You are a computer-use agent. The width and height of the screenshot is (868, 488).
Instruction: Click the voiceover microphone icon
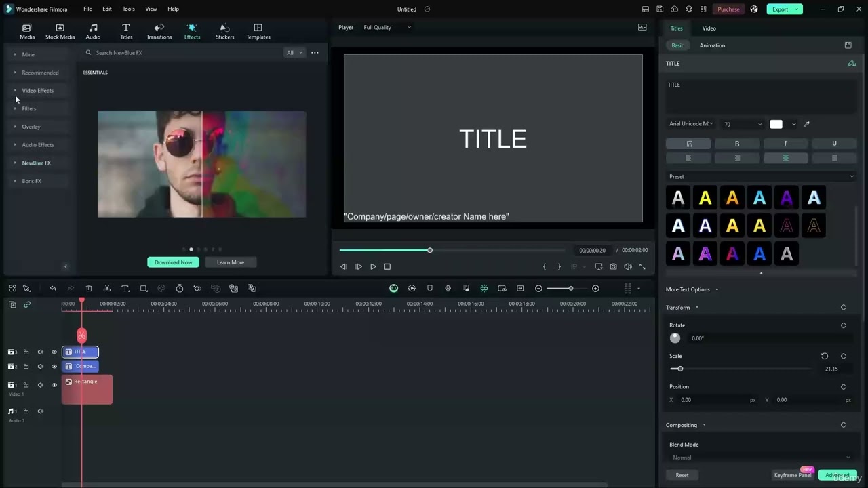448,289
